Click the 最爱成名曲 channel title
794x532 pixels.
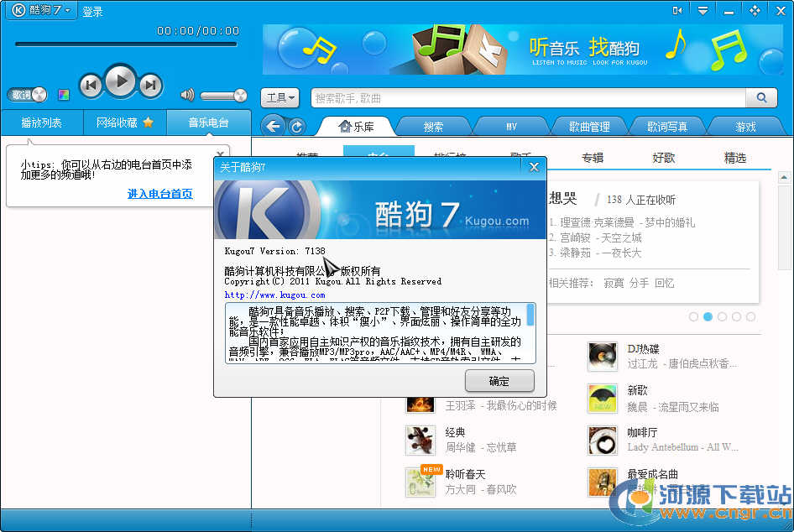click(653, 474)
